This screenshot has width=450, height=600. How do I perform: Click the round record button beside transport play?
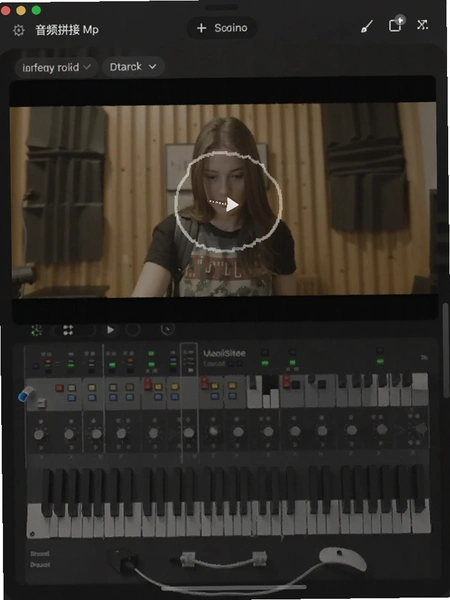(x=133, y=330)
